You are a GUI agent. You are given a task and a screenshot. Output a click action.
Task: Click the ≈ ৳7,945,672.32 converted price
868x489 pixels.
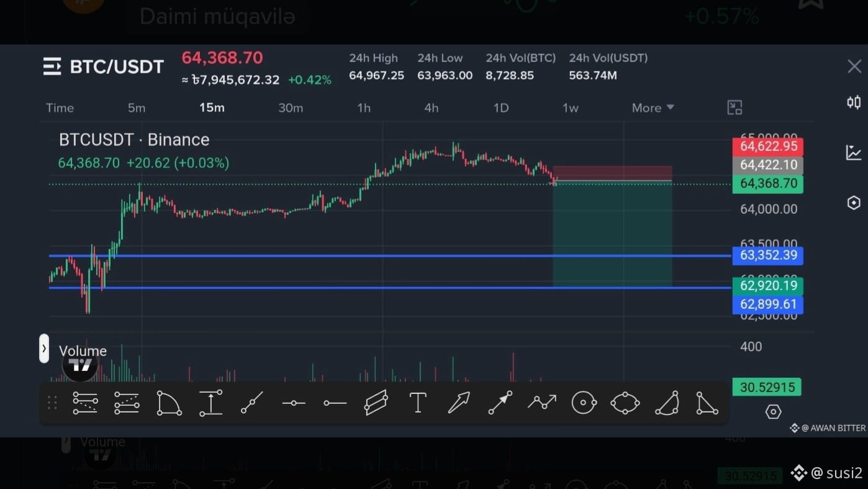tap(230, 80)
